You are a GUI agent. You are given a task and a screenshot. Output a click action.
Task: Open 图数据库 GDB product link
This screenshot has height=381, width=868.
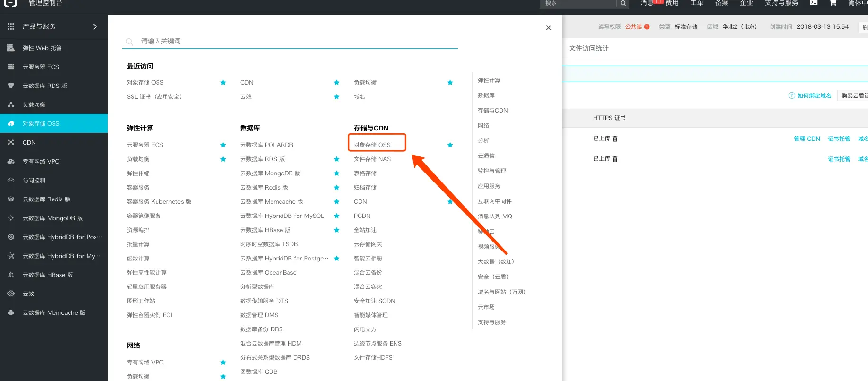(x=259, y=372)
